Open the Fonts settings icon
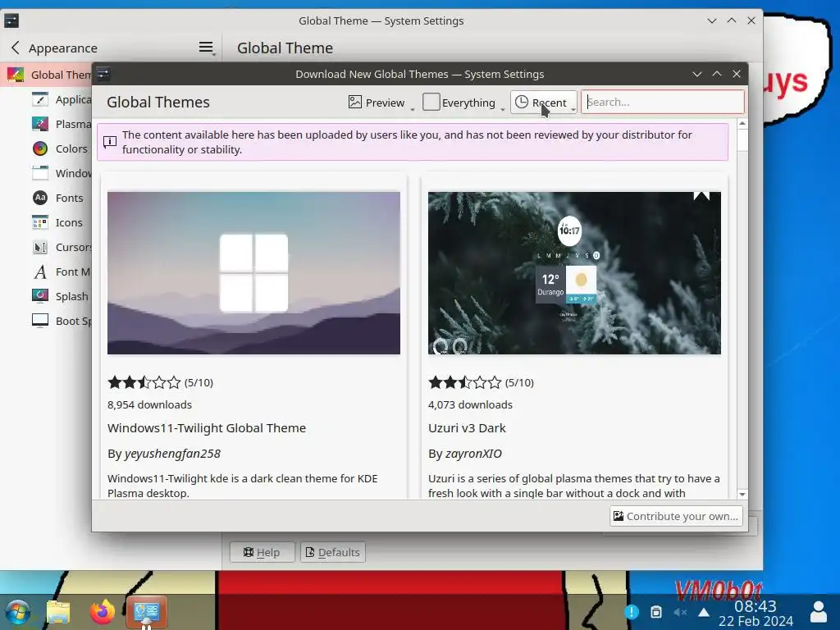This screenshot has height=630, width=840. click(40, 198)
